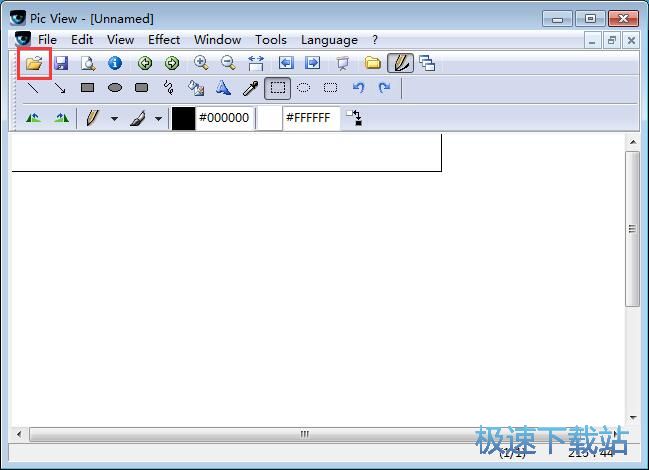The height and width of the screenshot is (470, 649).
Task: Go to previous image (green left arrow)
Action: click(x=145, y=63)
